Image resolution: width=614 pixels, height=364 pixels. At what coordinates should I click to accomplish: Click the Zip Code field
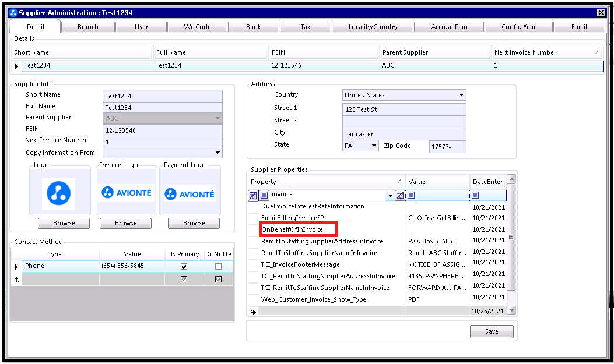tap(448, 147)
